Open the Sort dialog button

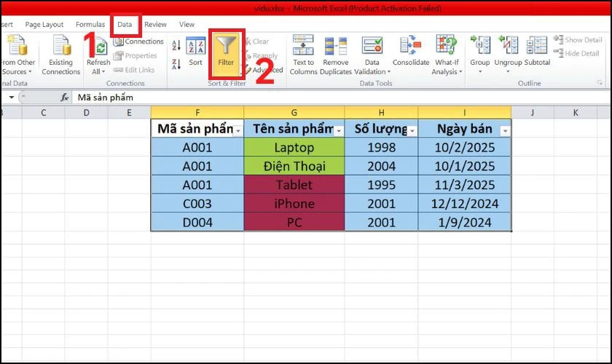point(195,52)
